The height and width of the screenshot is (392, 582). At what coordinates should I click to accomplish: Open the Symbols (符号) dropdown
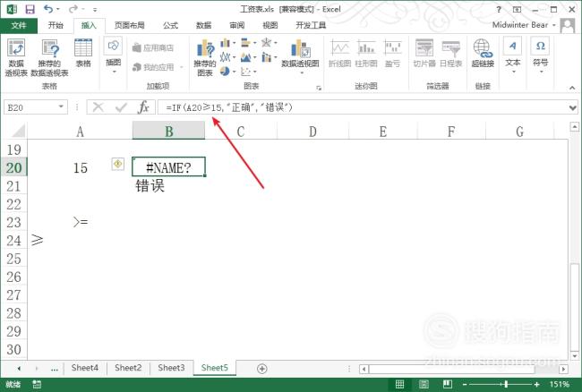coord(540,55)
